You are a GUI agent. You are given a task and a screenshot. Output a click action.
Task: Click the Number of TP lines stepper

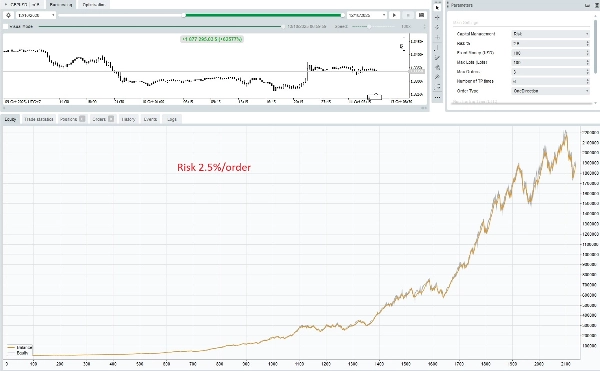587,81
